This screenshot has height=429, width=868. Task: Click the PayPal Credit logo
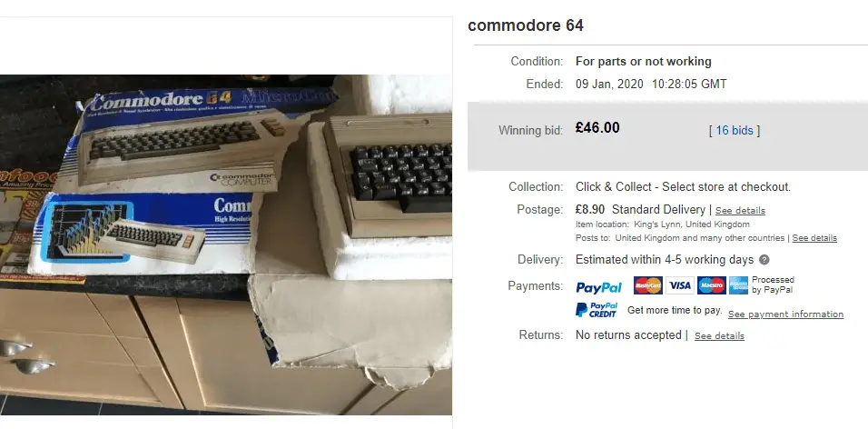point(597,310)
